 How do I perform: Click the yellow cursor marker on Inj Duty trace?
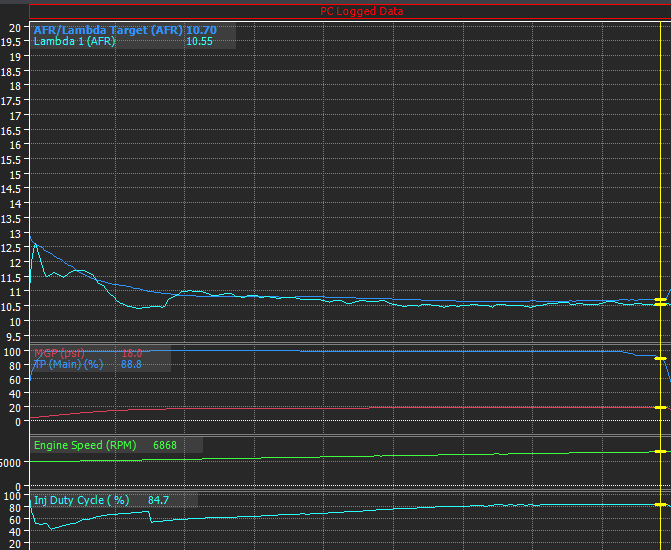[x=660, y=505]
